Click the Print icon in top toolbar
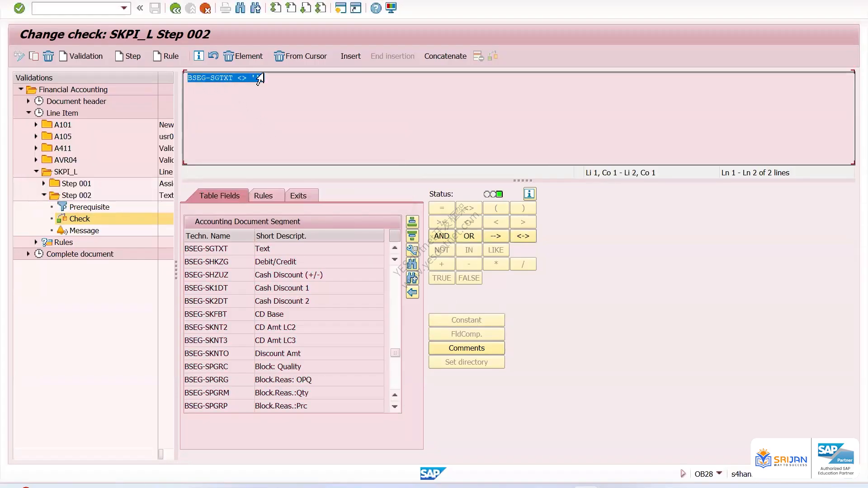The image size is (868, 488). point(225,8)
